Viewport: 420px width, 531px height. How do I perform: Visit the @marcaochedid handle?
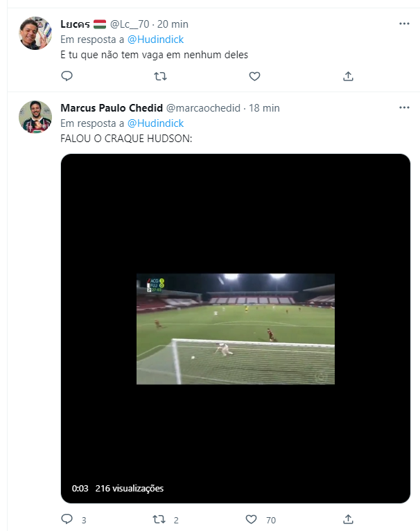203,108
